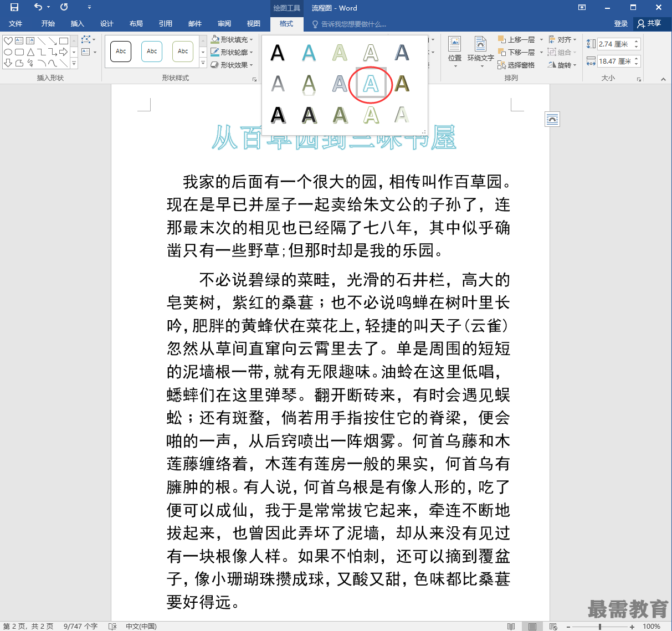Apply the black outline Abc shape style
Screen dimensions: 672x631
(121, 52)
